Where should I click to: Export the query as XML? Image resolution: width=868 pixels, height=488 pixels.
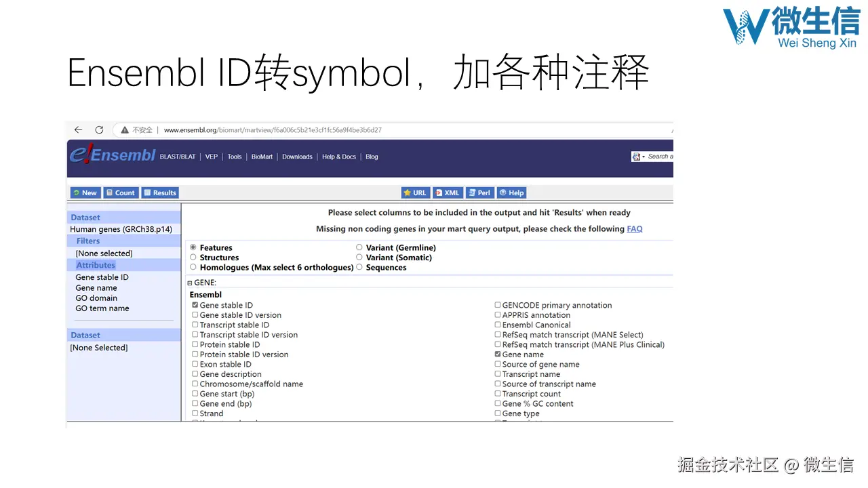pos(448,192)
